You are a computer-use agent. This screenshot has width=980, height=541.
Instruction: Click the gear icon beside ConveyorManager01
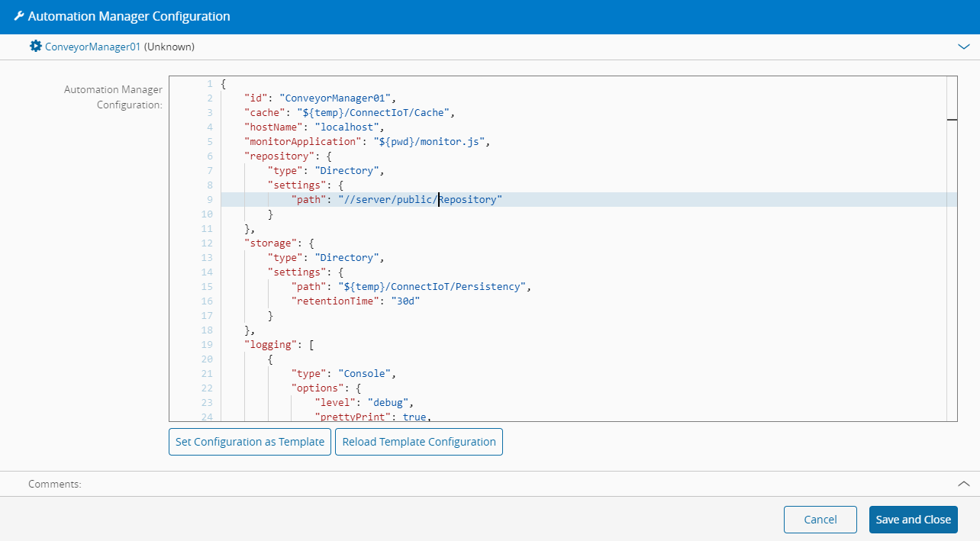(x=35, y=47)
